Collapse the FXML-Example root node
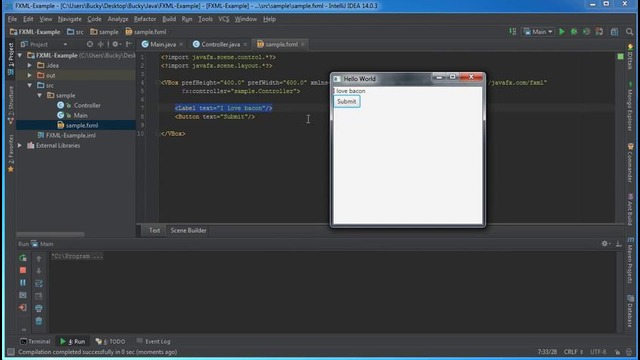Screen dimensions: 640x360 tap(20, 55)
